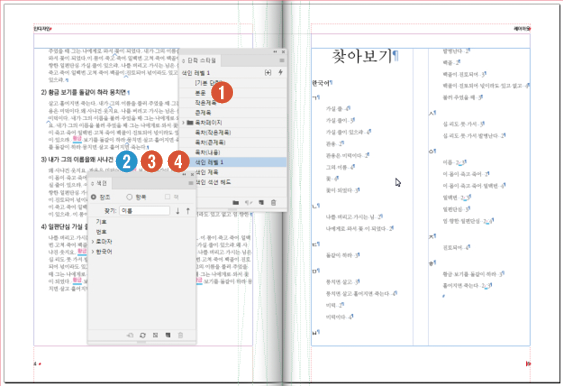Click the new style override plus icon

(268, 73)
